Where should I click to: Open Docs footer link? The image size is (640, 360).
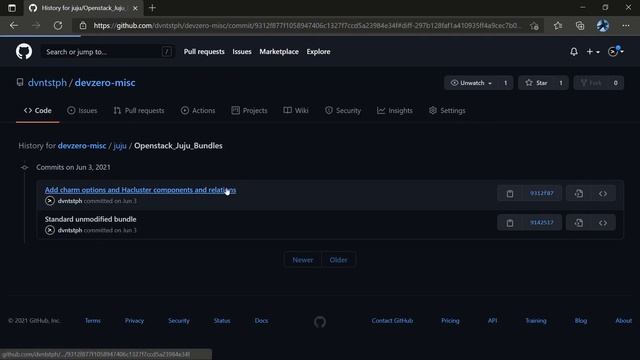261,321
